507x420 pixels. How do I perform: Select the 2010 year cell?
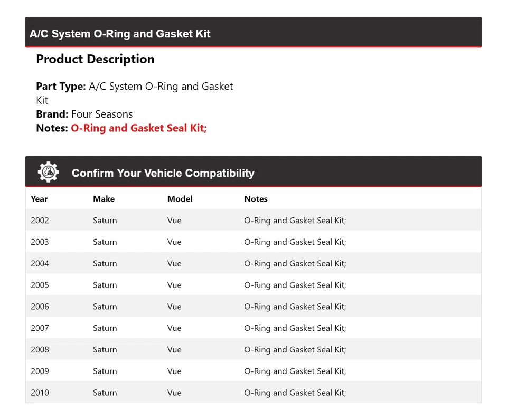tap(40, 393)
